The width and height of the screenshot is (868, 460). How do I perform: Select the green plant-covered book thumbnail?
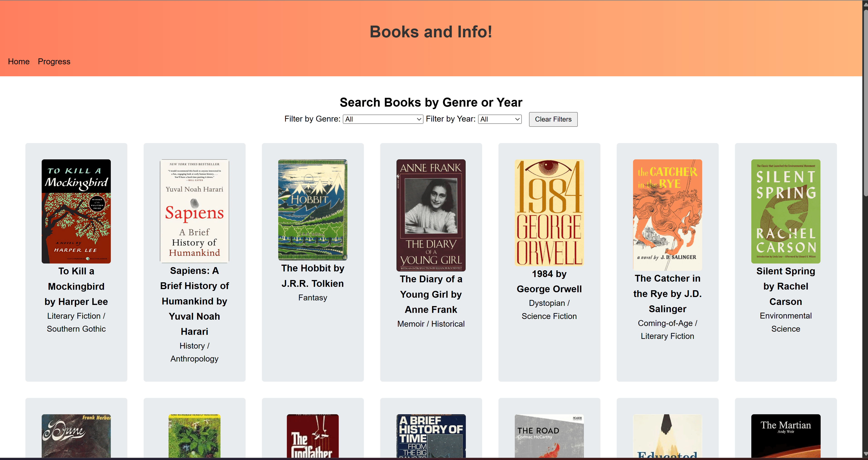(194, 436)
